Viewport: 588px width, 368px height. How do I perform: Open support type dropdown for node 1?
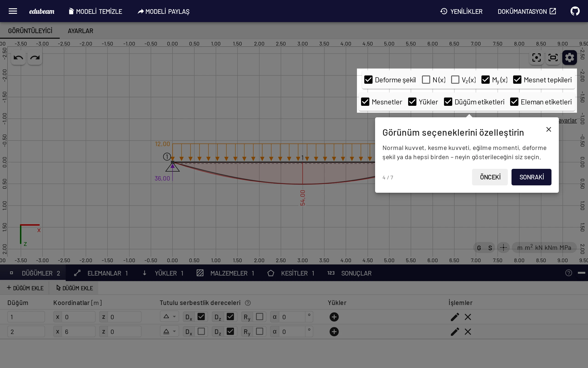[x=169, y=317]
